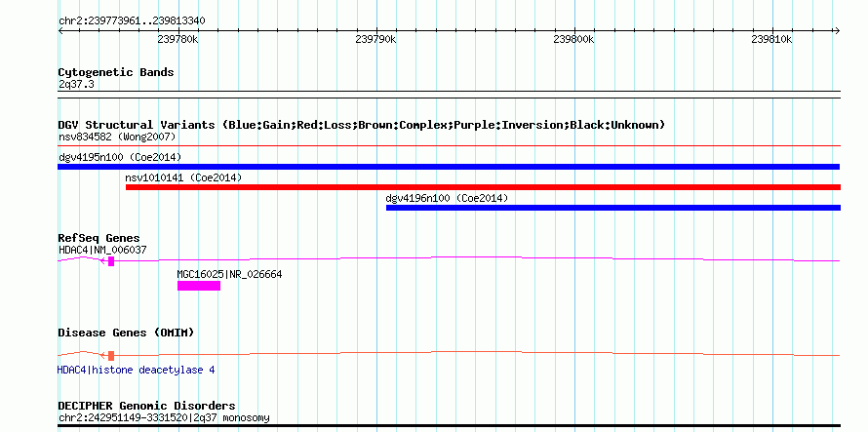Click the orange OMIM HDAC4 exon block
The image size is (868, 432).
pyautogui.click(x=111, y=356)
